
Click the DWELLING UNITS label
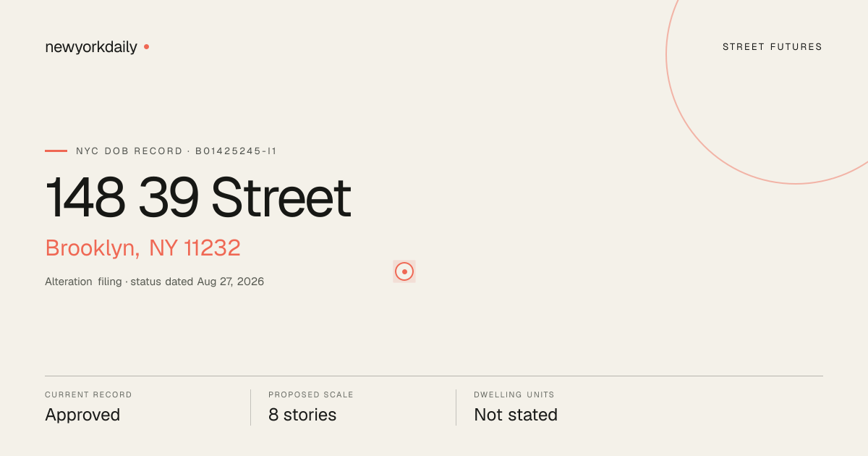[514, 395]
